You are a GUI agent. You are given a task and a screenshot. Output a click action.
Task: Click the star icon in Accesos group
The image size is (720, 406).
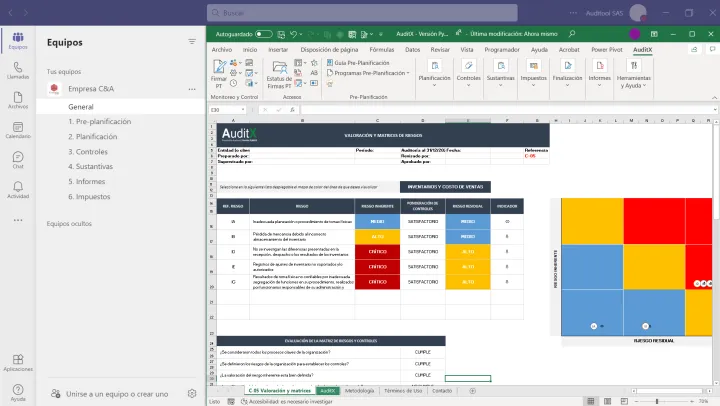314,62
